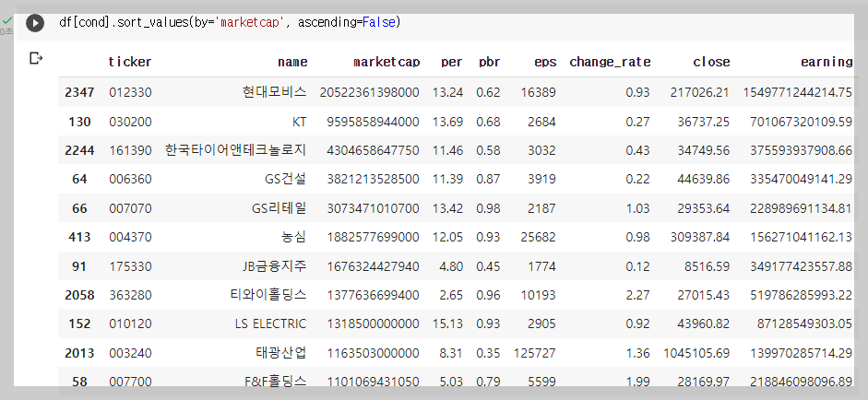Click change_rate value 2.27
This screenshot has width=868, height=400.
[637, 295]
